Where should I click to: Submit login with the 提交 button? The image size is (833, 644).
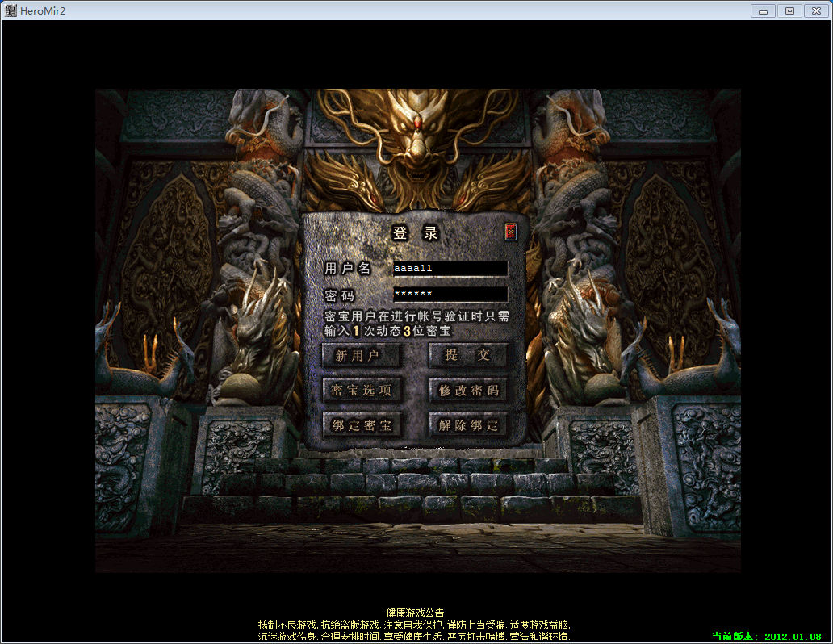coord(467,355)
